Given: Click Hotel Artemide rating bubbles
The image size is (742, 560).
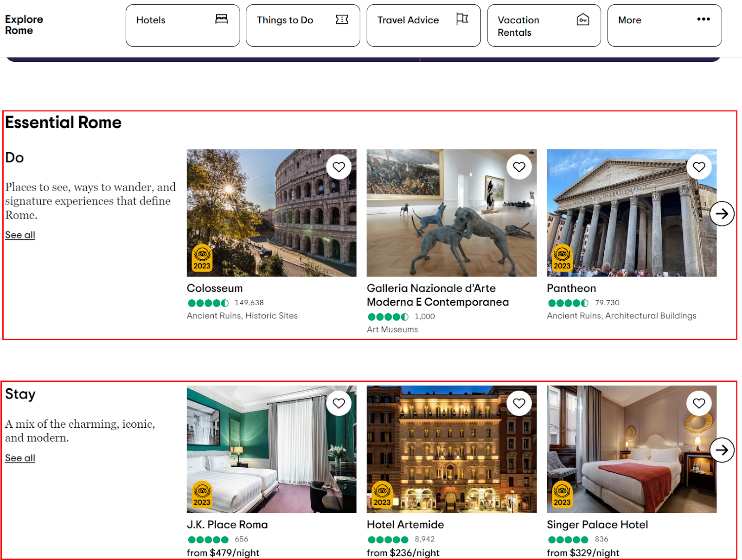Looking at the screenshot, I should click(x=388, y=540).
